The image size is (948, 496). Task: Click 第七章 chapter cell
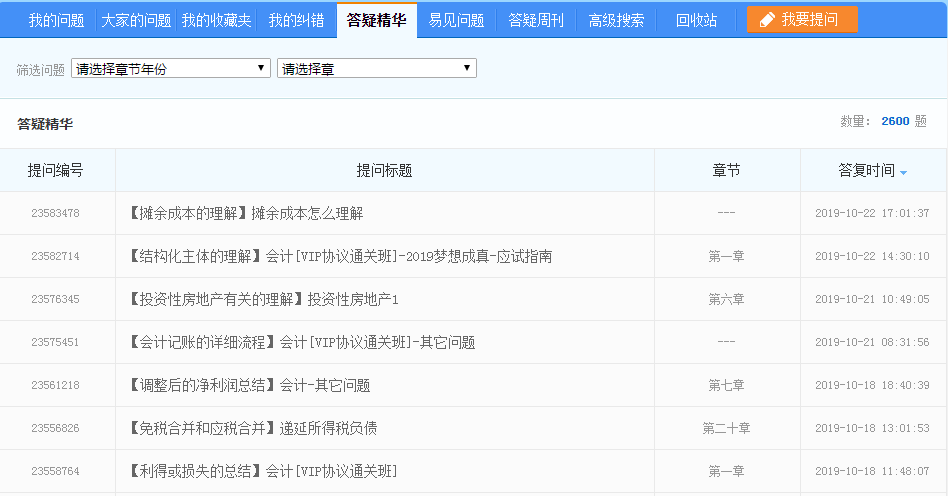point(727,385)
